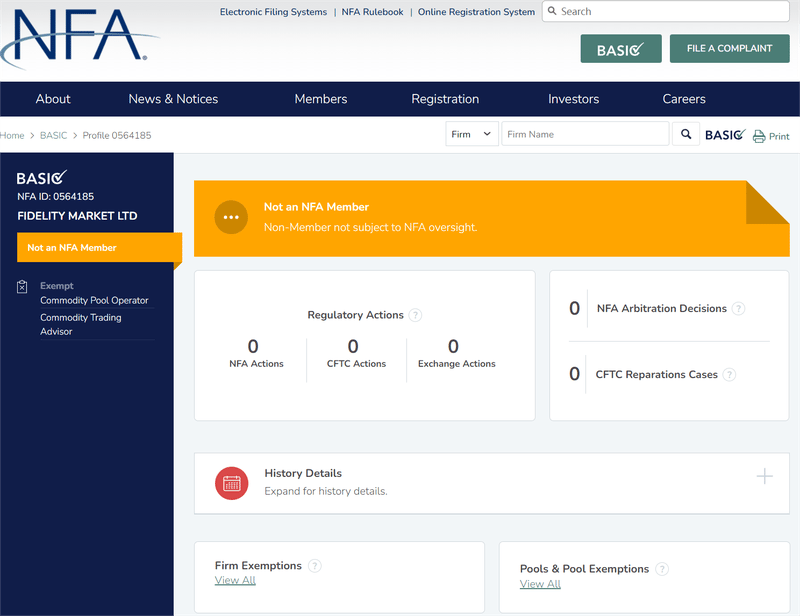
Task: Click the CFTC Actions count
Action: tap(353, 347)
